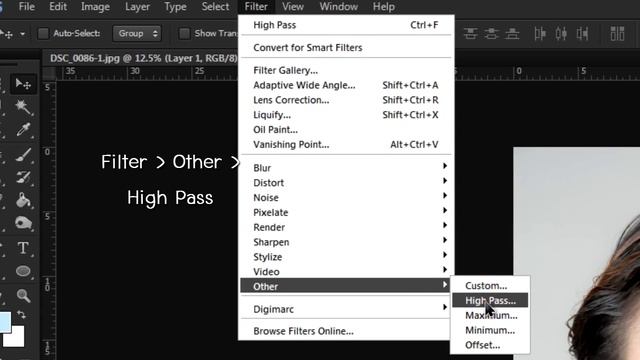
Task: Click Align left edges icon
Action: pyautogui.click(x=540, y=33)
